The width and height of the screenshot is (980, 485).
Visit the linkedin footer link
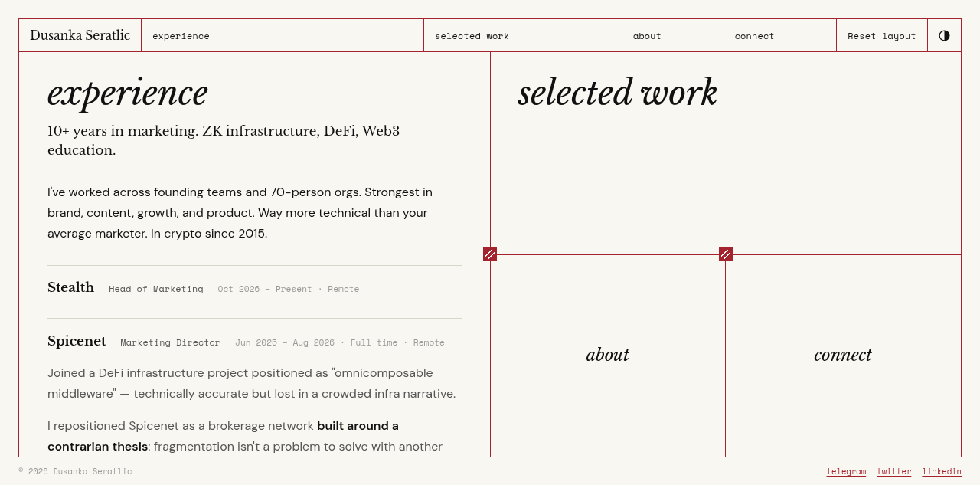942,471
